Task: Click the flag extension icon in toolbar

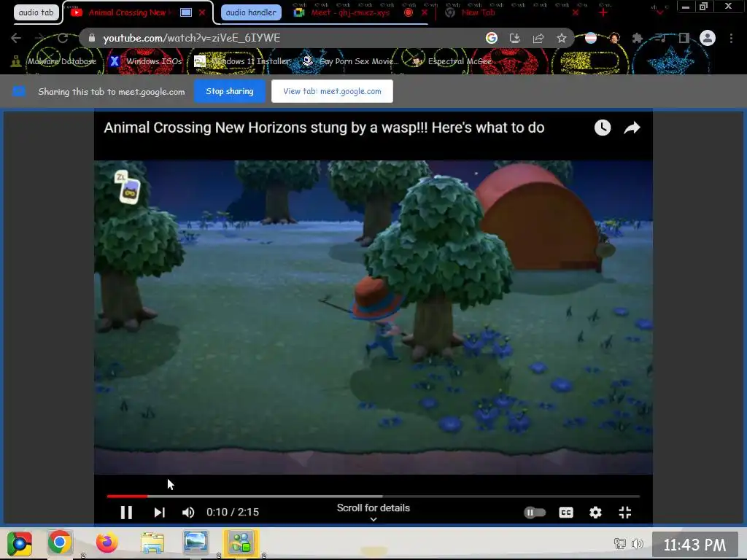Action: pyautogui.click(x=591, y=38)
